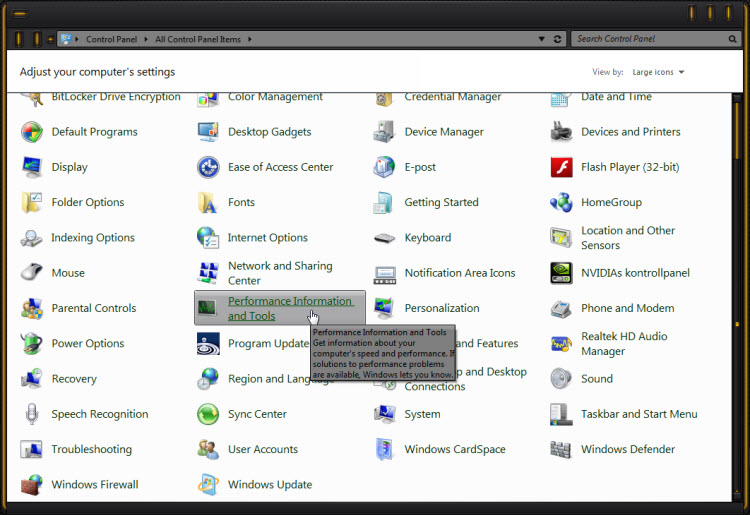Image resolution: width=750 pixels, height=515 pixels.
Task: Open the Keyboard icon
Action: (385, 238)
